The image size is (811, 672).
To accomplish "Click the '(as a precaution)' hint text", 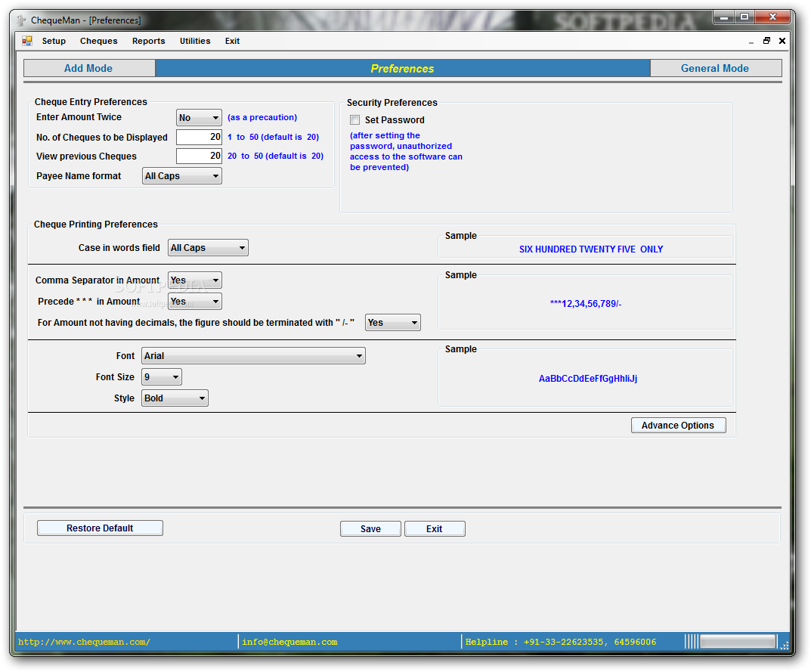I will 262,117.
